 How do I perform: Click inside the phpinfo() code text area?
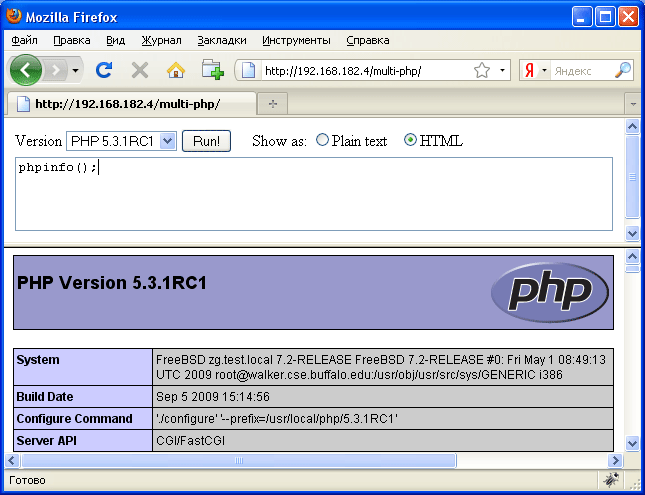(x=313, y=195)
